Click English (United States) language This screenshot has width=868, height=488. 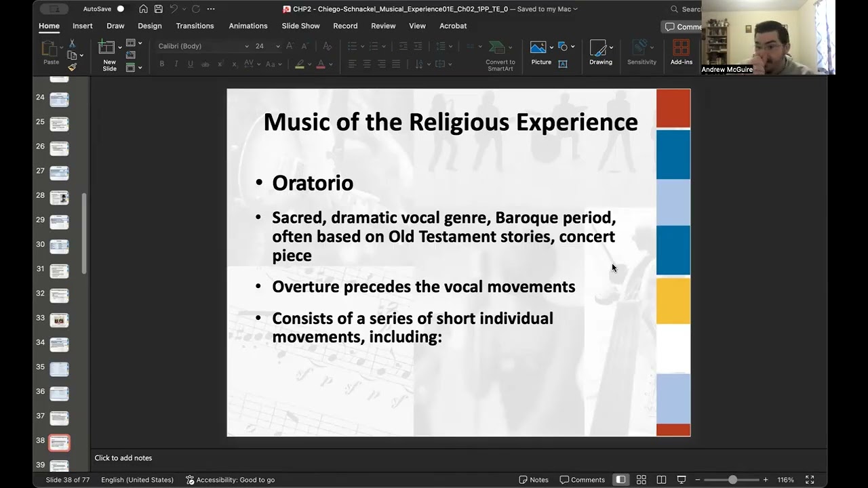(x=137, y=480)
